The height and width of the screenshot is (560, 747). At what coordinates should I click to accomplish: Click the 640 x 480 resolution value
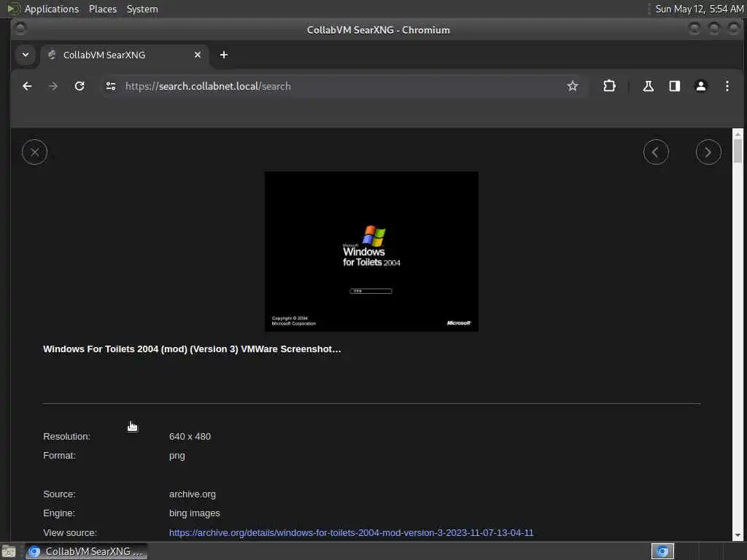(190, 437)
